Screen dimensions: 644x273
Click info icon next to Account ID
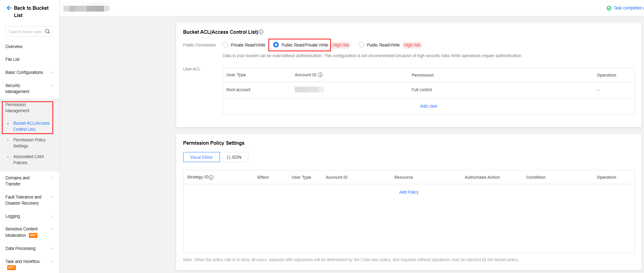coord(320,75)
